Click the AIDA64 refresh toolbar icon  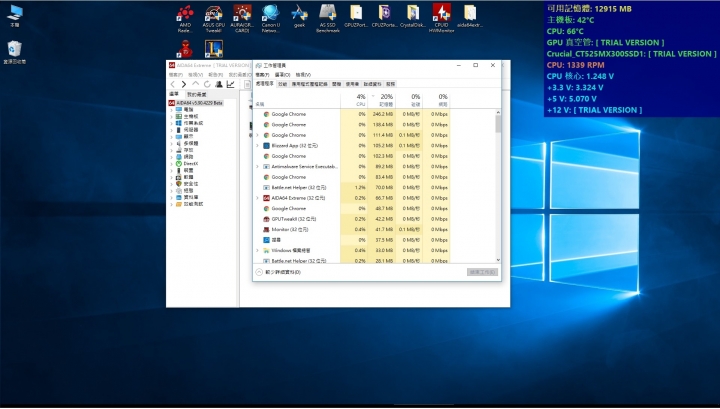(x=207, y=84)
